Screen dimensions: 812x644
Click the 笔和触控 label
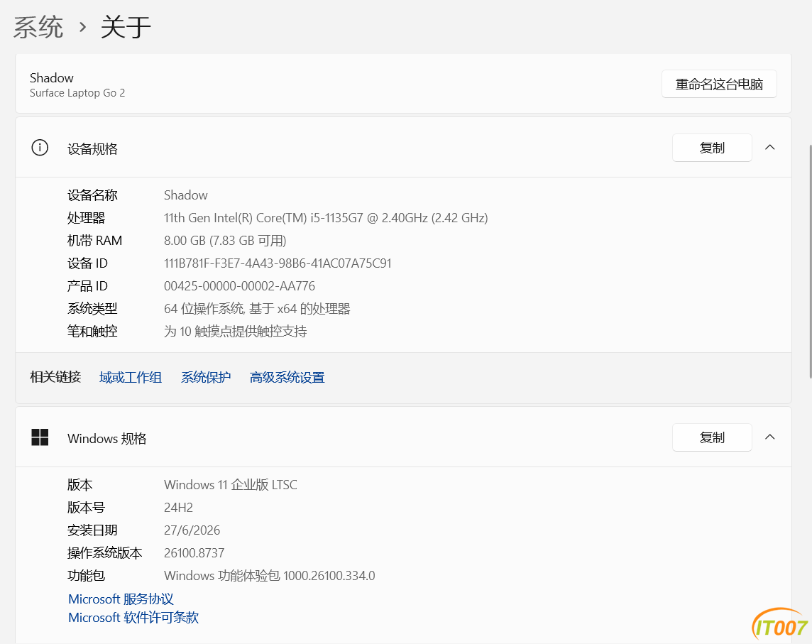(92, 332)
